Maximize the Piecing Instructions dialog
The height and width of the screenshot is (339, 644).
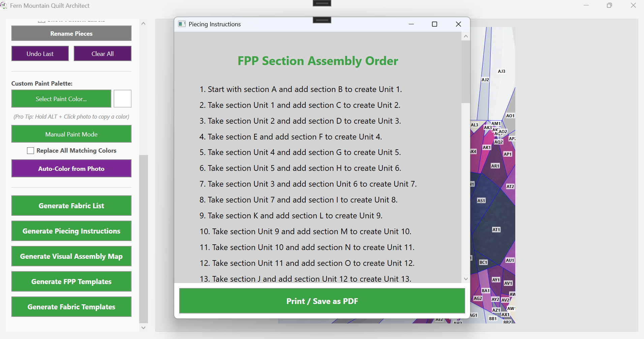[434, 24]
